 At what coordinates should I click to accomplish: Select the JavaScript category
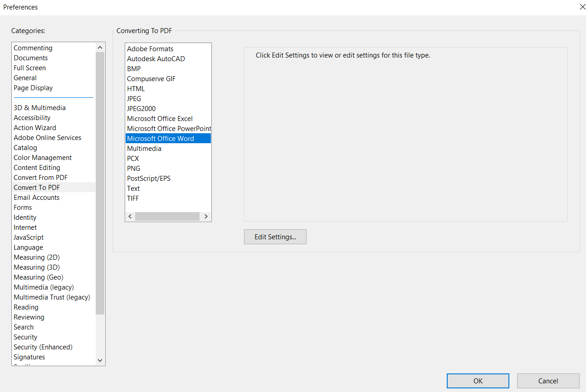(x=29, y=237)
